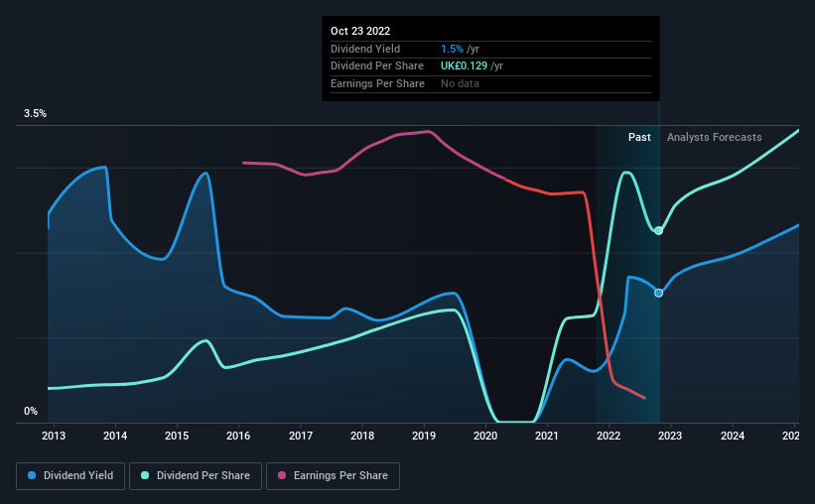Click the Oct 23 2022 tooltip date header
The width and height of the screenshot is (815, 504).
(x=360, y=31)
